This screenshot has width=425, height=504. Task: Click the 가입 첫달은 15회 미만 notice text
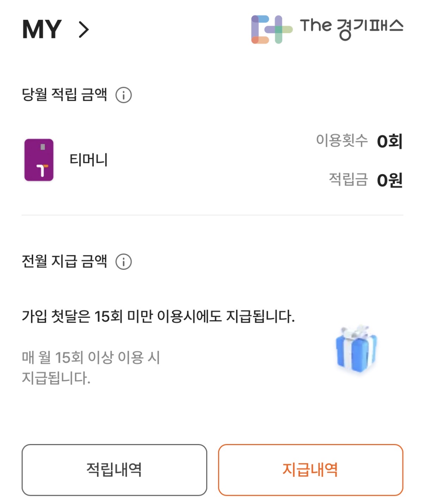158,316
